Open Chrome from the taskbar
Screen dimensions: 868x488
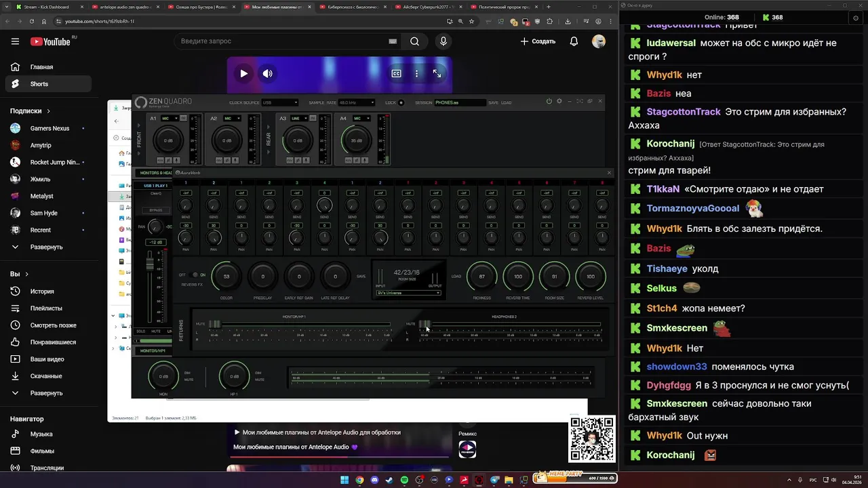359,480
